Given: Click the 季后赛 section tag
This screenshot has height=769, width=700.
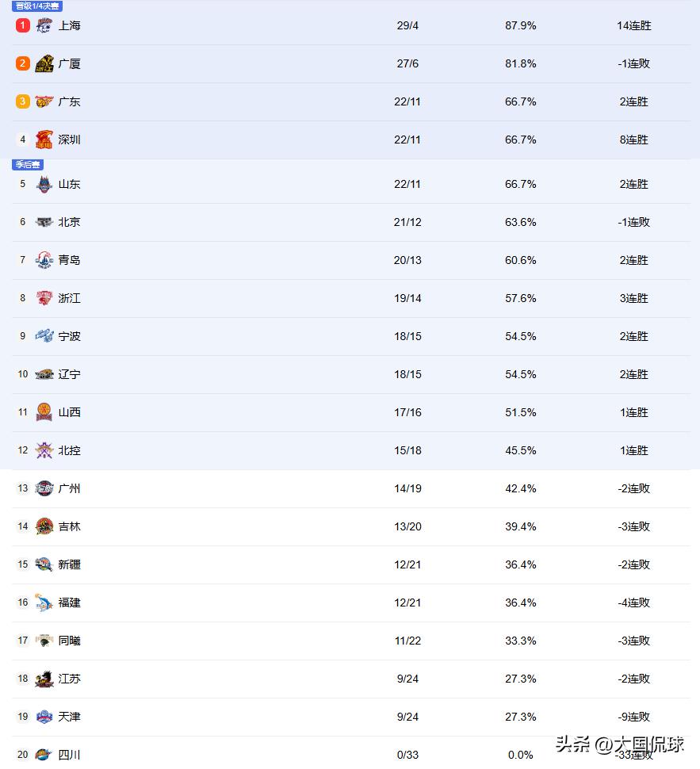Looking at the screenshot, I should (x=28, y=164).
